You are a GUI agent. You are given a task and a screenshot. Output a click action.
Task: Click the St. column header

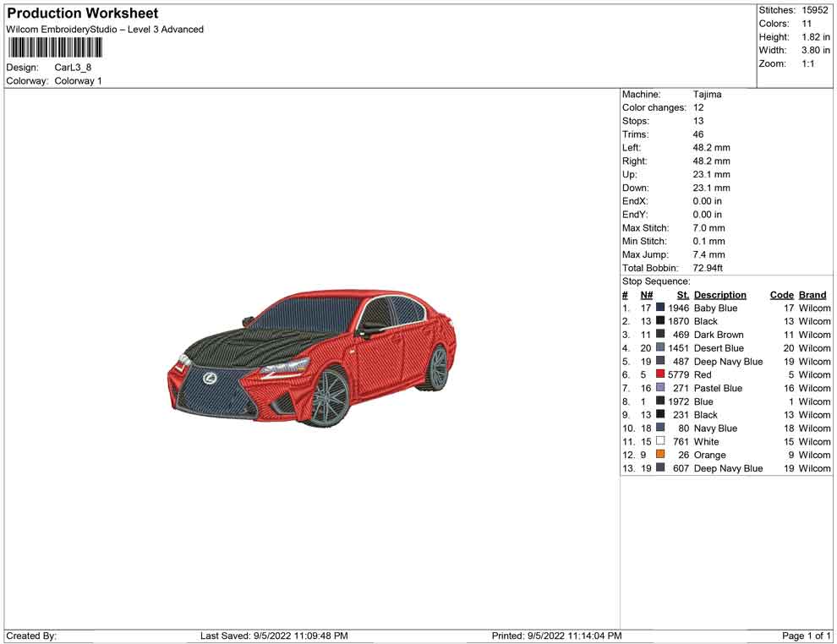(x=682, y=295)
